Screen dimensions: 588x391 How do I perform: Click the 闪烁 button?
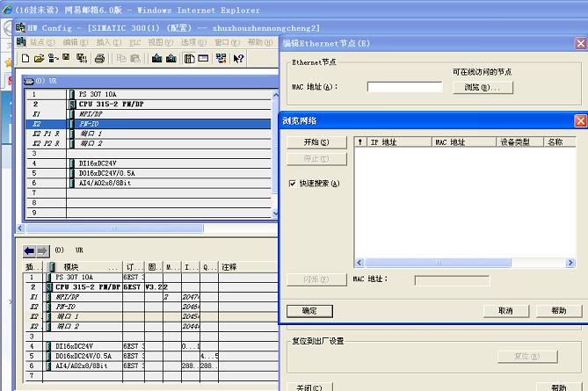pyautogui.click(x=316, y=279)
